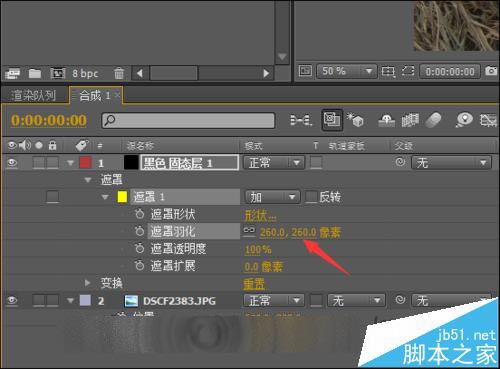Open layer 1 blending mode 正常 dropdown
This screenshot has width=500, height=369.
(x=274, y=163)
